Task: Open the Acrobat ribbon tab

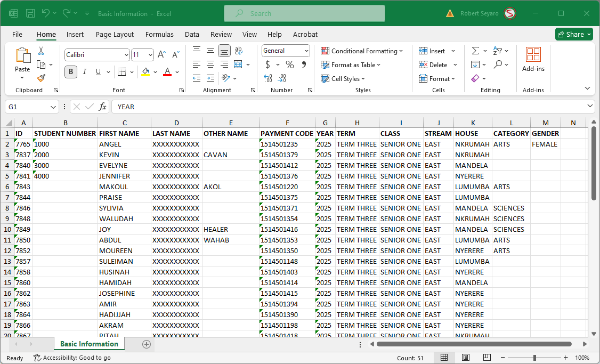Action: coord(305,34)
